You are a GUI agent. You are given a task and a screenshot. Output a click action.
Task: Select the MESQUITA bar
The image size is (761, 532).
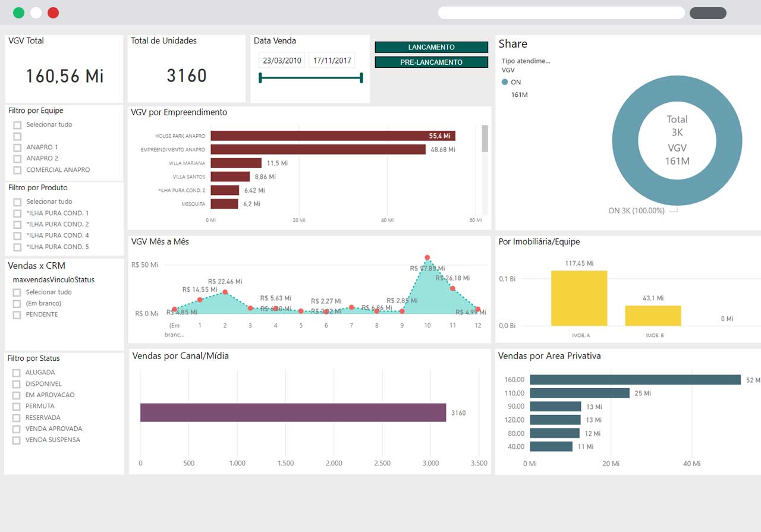pyautogui.click(x=224, y=204)
